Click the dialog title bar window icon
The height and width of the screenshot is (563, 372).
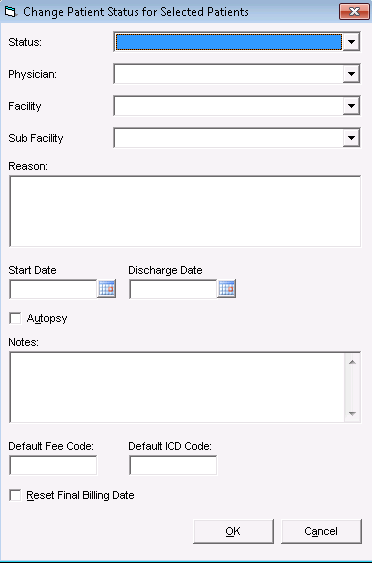(x=10, y=12)
